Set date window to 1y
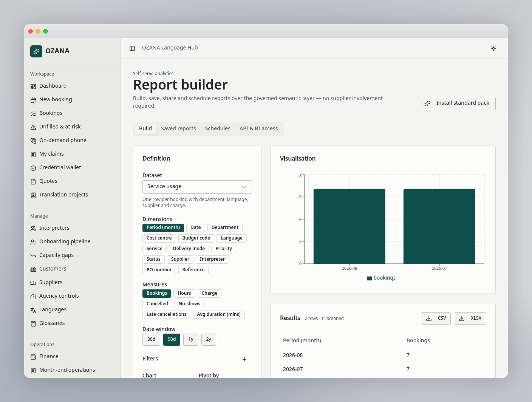 [x=191, y=340]
